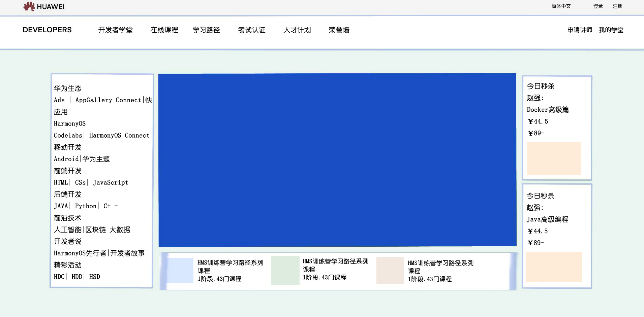Viewport: 644px width, 317px height.
Task: Select the HarmonyOS category heading
Action: (70, 124)
